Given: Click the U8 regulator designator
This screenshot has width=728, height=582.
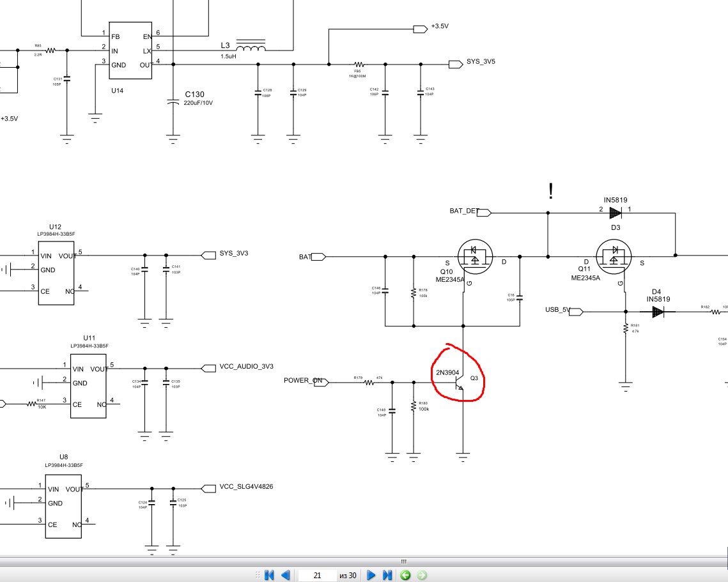Looking at the screenshot, I should [64, 457].
